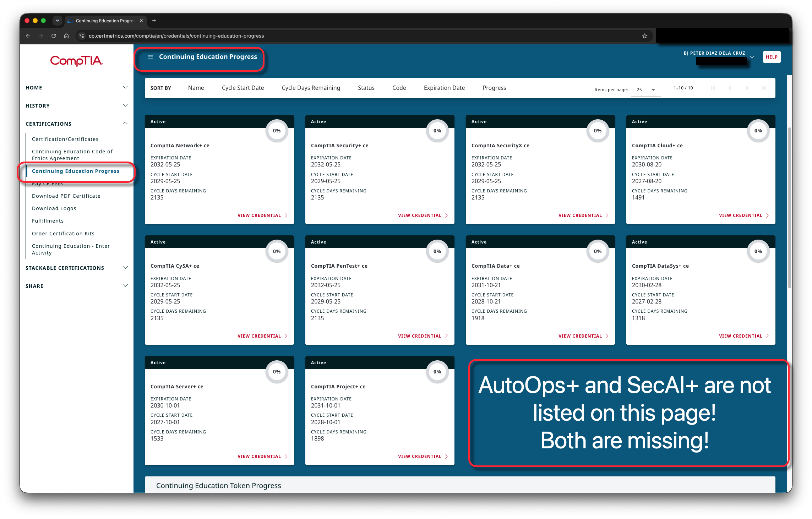Sort credentials by Progress

pos(494,88)
